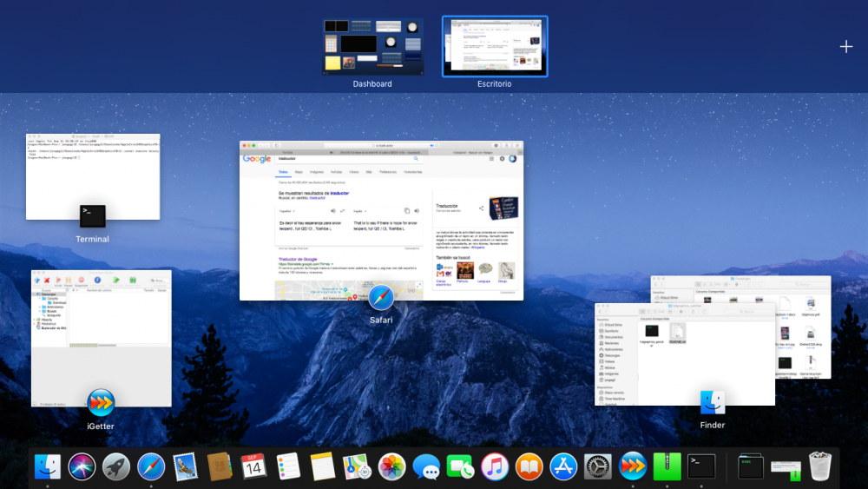The height and width of the screenshot is (489, 868).
Task: Open FaceTime green camera icon in Dock
Action: click(x=460, y=466)
